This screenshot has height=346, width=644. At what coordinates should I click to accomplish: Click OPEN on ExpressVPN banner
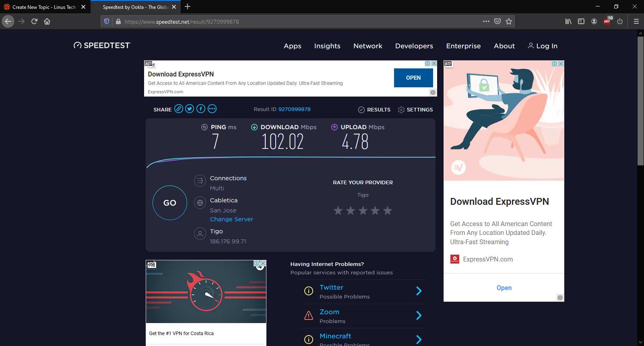(x=413, y=78)
